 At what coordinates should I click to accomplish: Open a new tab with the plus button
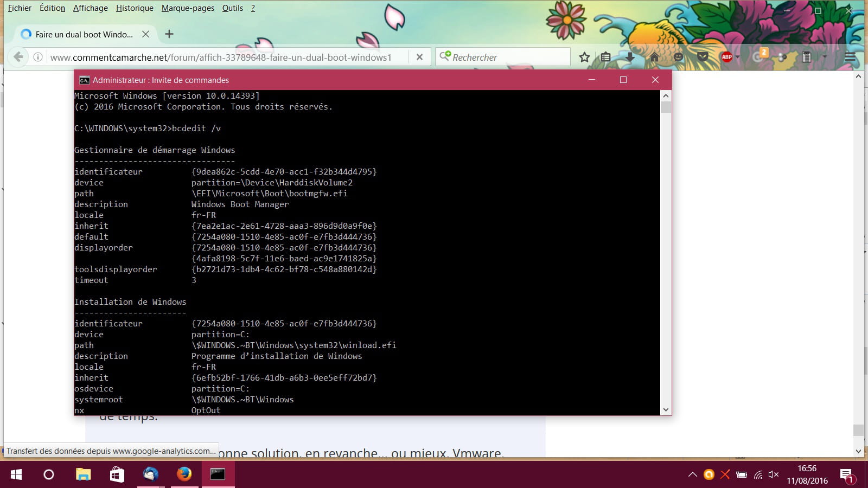point(169,34)
